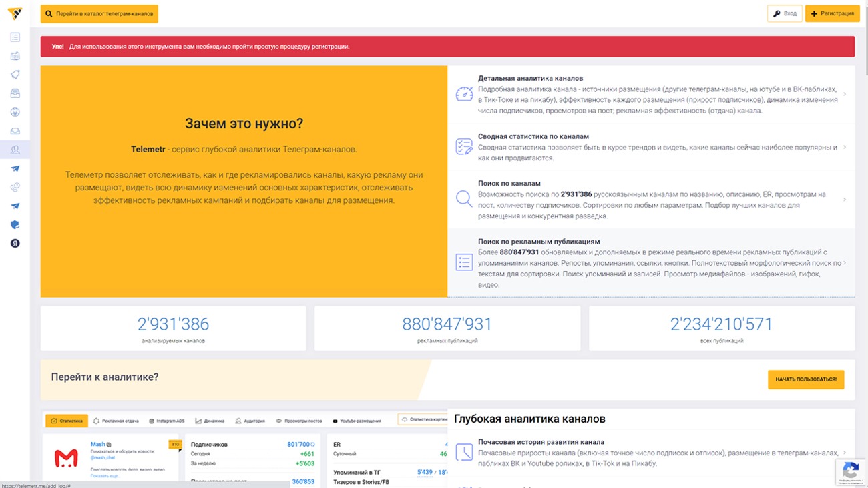Screen dimensions: 868x488
Task: Select the shield icon in the sidebar
Action: coord(15,225)
